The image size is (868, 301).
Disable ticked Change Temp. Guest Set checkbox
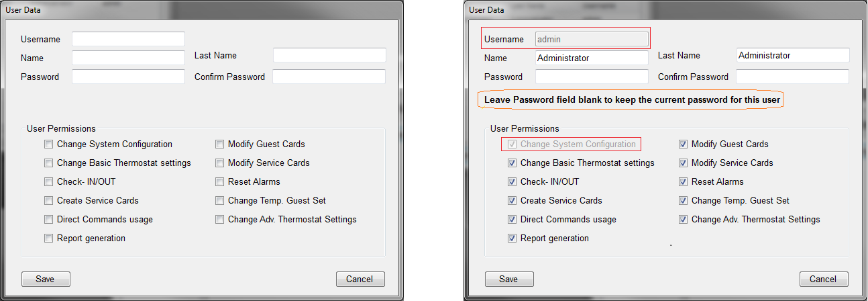tap(683, 200)
